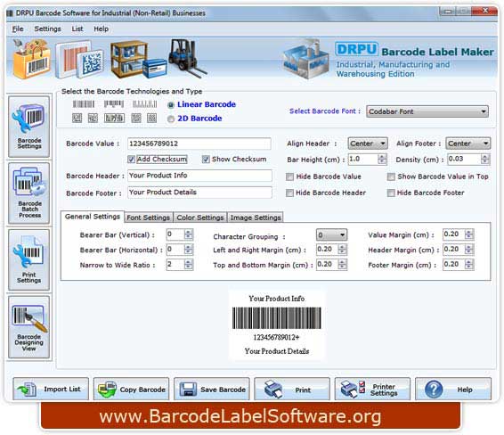Open Barcode Batch Process sidebar icon
This screenshot has height=435, width=504.
[x=28, y=193]
